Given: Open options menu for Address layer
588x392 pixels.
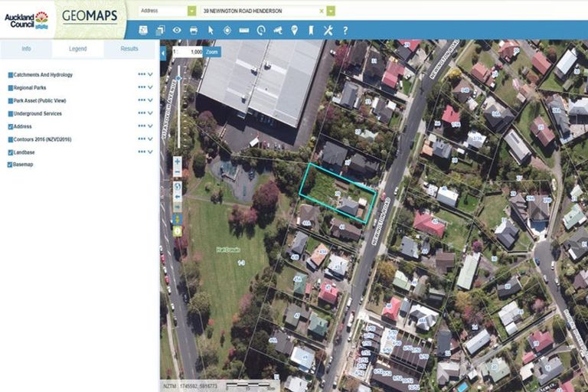Looking at the screenshot, I should (142, 126).
